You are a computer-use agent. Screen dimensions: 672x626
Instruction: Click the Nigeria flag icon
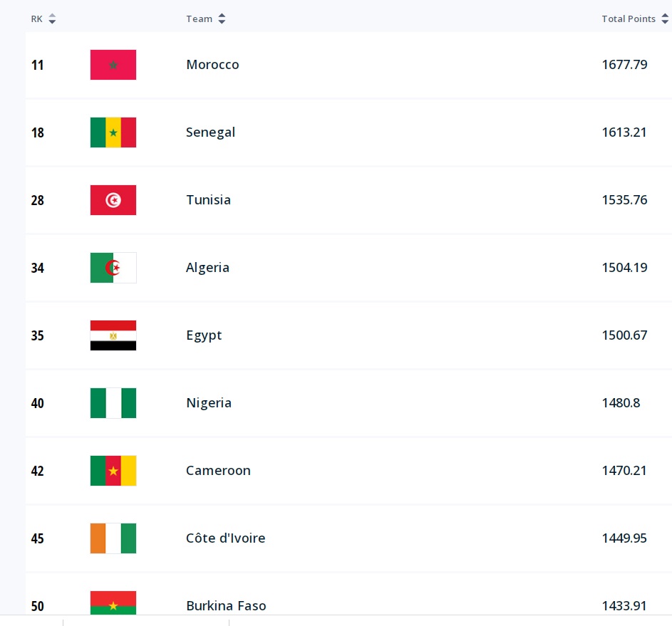(x=113, y=403)
